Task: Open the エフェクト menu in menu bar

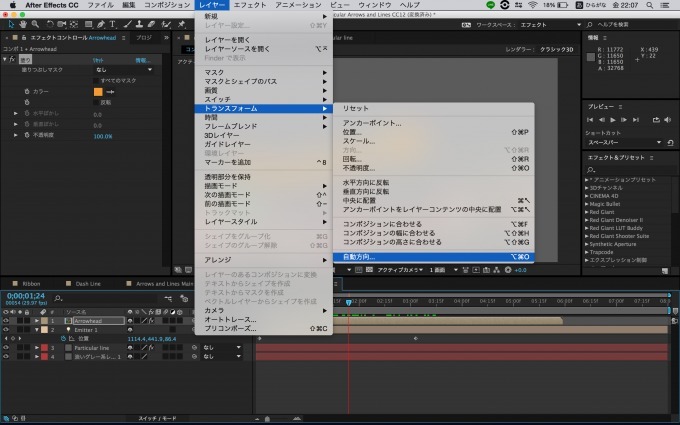Action: [x=250, y=5]
